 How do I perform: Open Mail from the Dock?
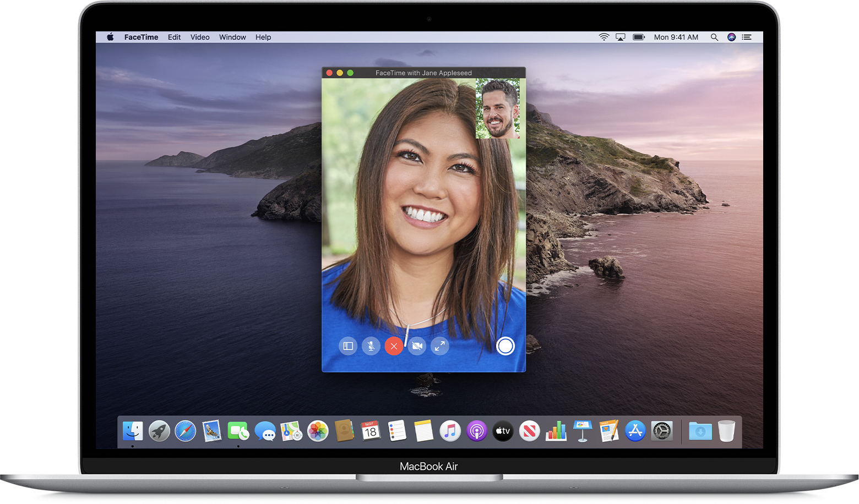tap(212, 431)
